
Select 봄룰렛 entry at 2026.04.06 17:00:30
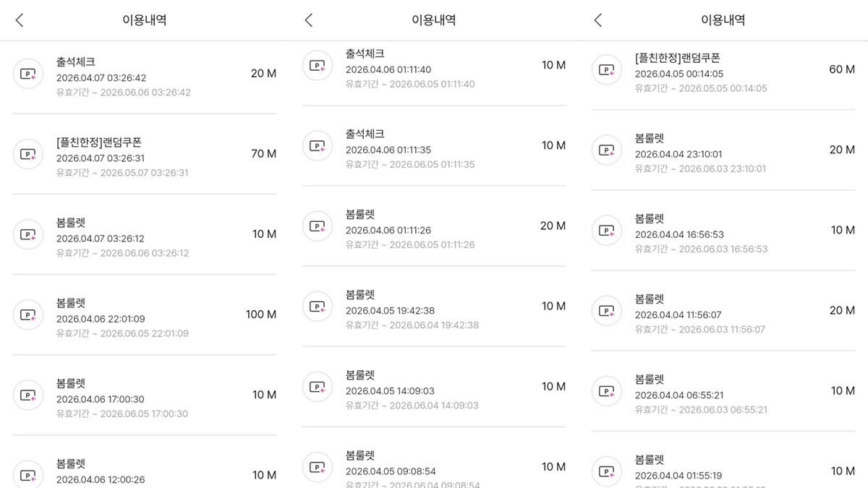(145, 395)
